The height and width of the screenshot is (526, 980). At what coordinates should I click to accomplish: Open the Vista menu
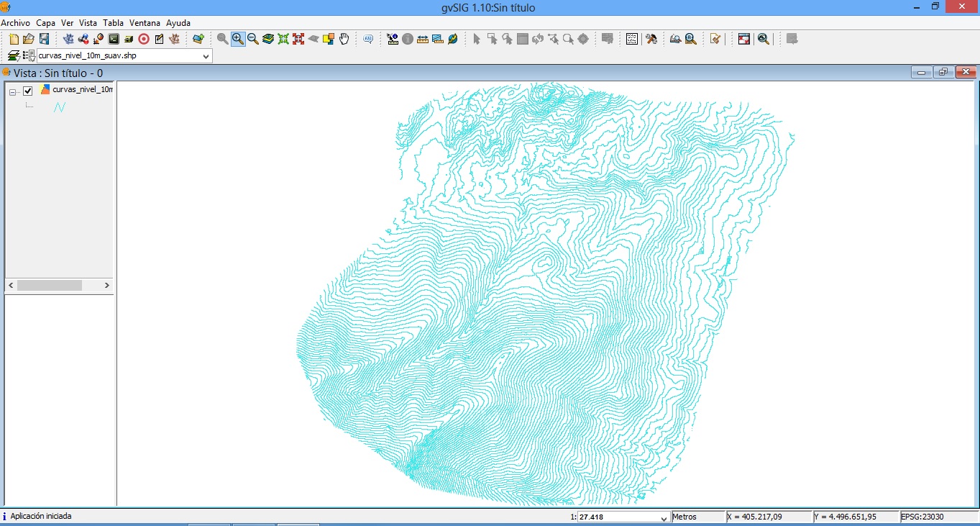pos(88,23)
